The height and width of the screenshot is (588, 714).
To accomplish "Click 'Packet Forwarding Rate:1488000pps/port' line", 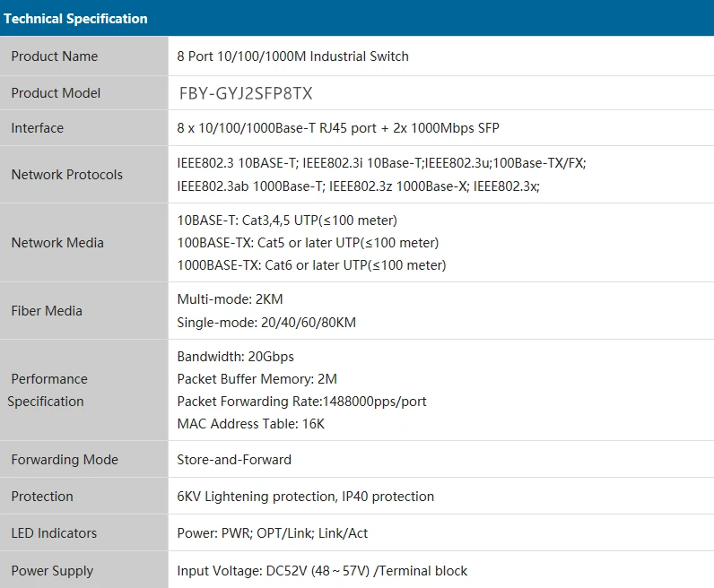I will coord(301,402).
